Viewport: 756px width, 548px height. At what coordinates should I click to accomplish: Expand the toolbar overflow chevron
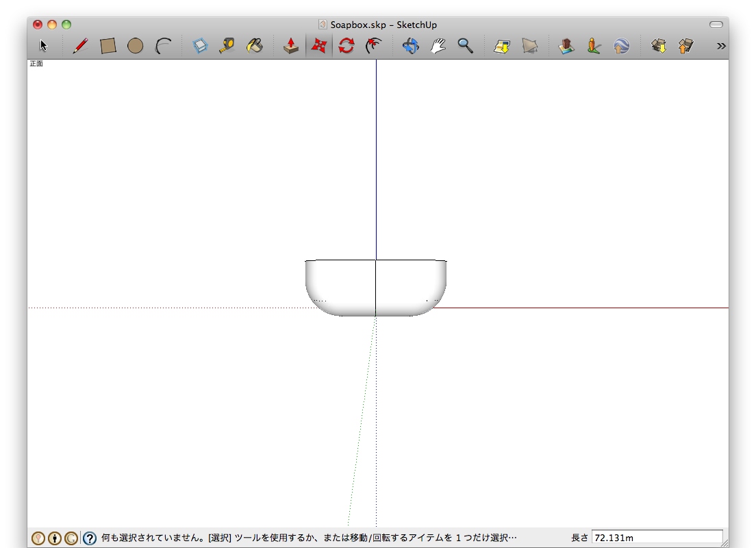(721, 46)
